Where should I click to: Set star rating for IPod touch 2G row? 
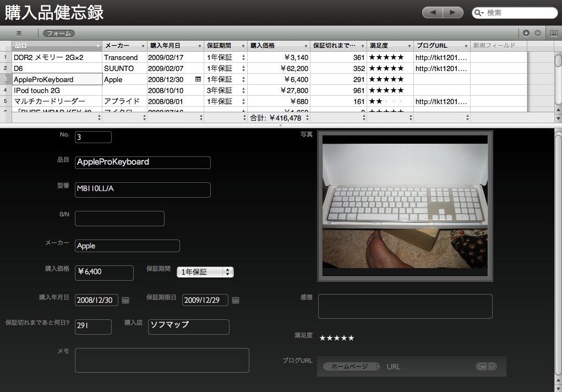[x=386, y=90]
